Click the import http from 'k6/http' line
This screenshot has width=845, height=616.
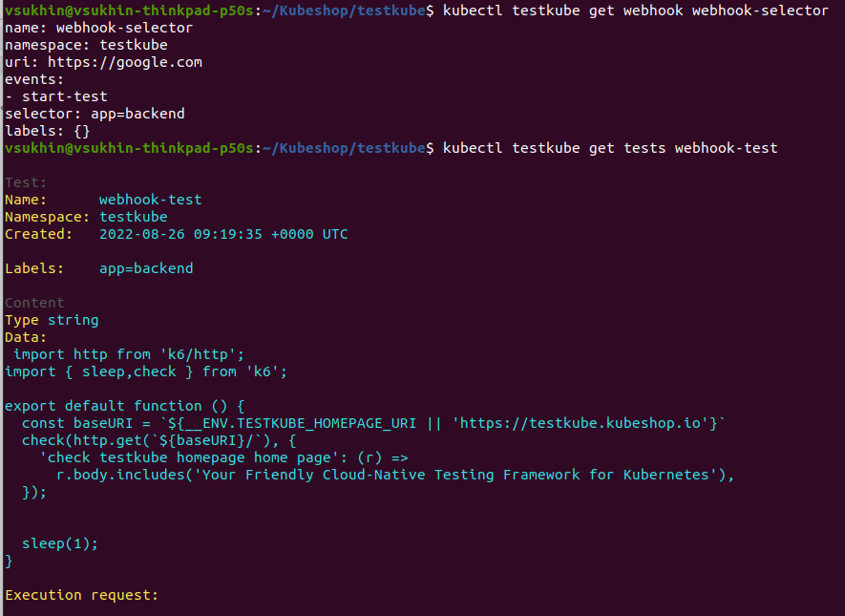(129, 354)
